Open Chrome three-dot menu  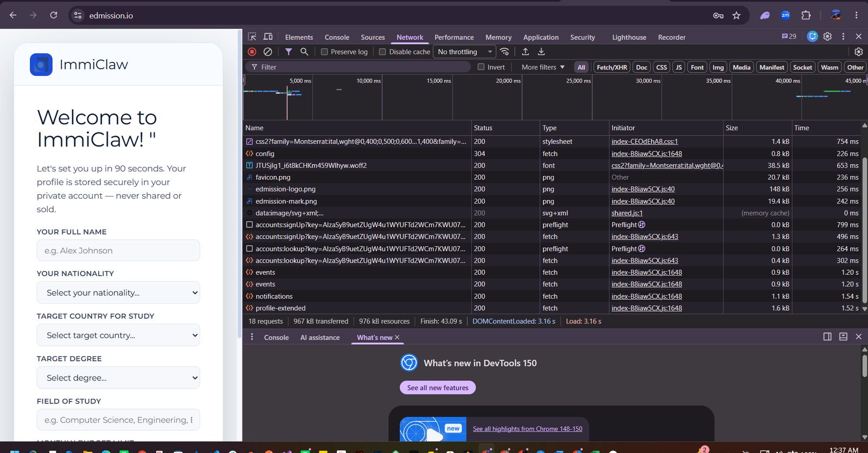857,15
